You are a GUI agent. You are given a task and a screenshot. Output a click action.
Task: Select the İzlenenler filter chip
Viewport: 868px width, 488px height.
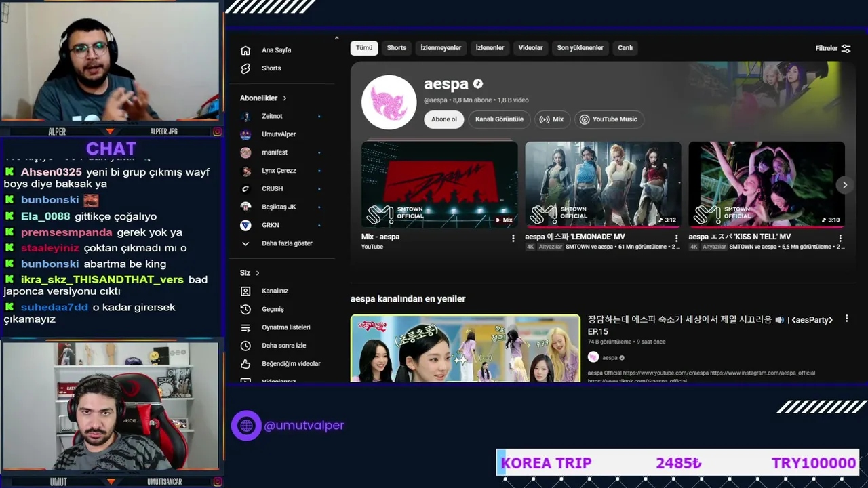coord(490,48)
